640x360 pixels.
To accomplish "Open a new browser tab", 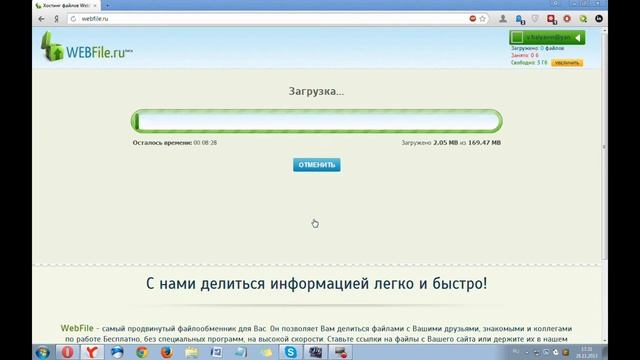I will (107, 6).
